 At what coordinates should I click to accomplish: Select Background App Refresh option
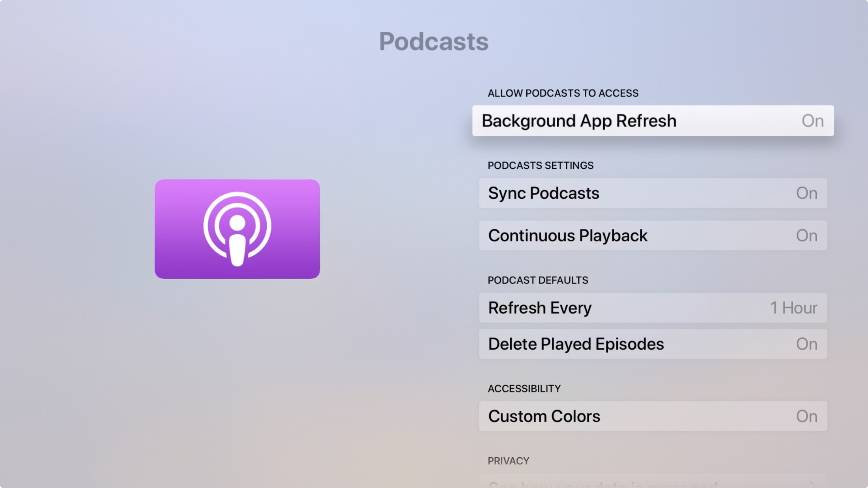pos(653,120)
